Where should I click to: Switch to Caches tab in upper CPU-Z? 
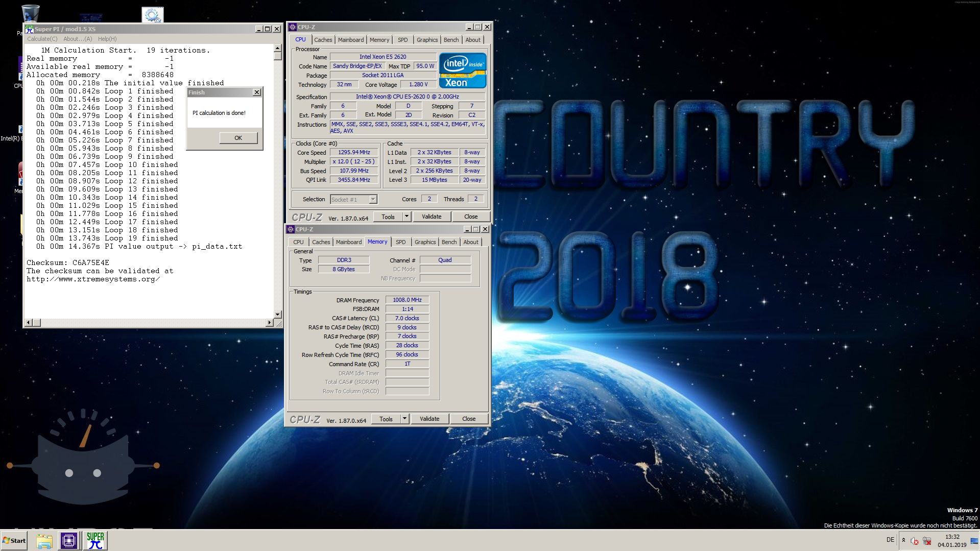tap(323, 40)
